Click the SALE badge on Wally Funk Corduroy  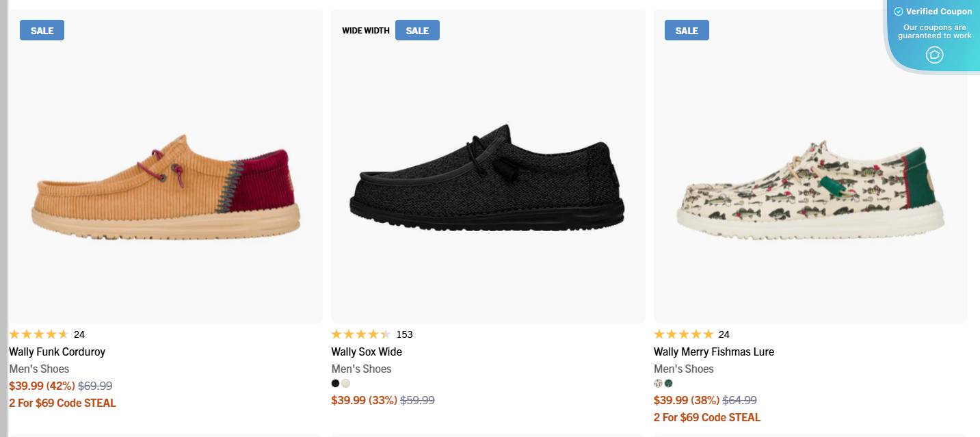pos(42,30)
